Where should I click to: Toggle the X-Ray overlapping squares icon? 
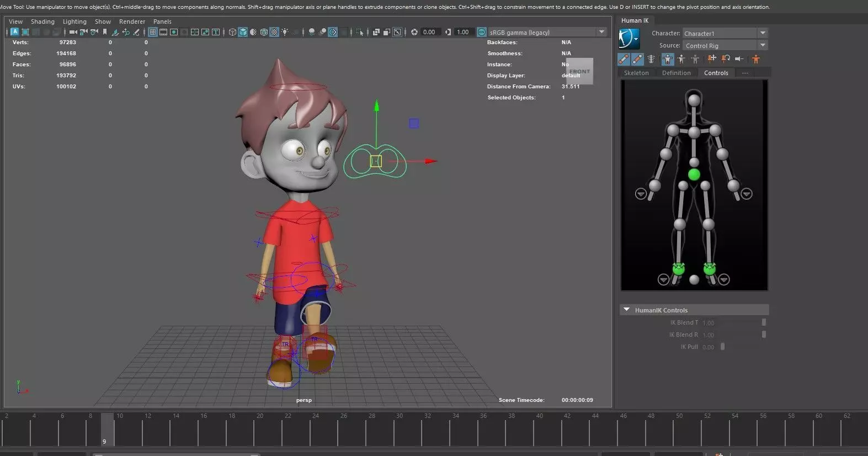376,32
